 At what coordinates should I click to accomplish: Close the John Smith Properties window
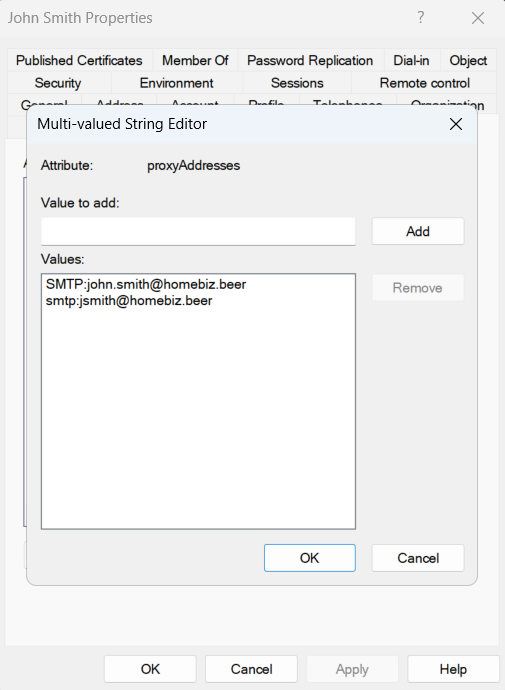[478, 18]
